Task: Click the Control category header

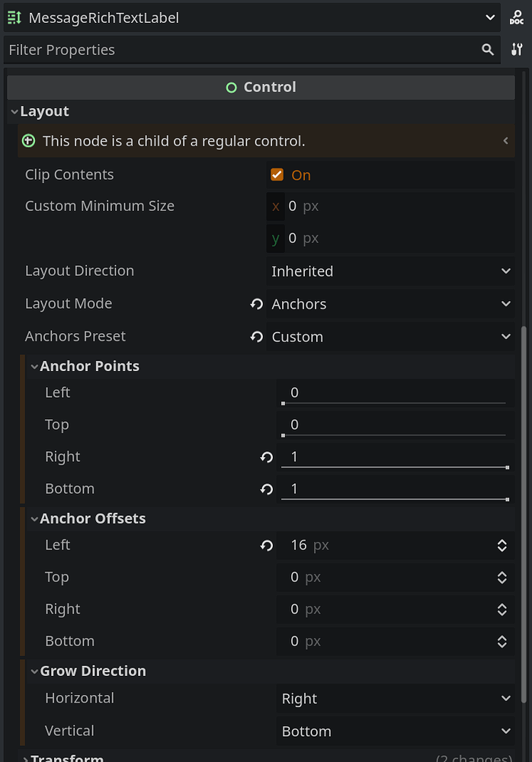Action: 260,86
